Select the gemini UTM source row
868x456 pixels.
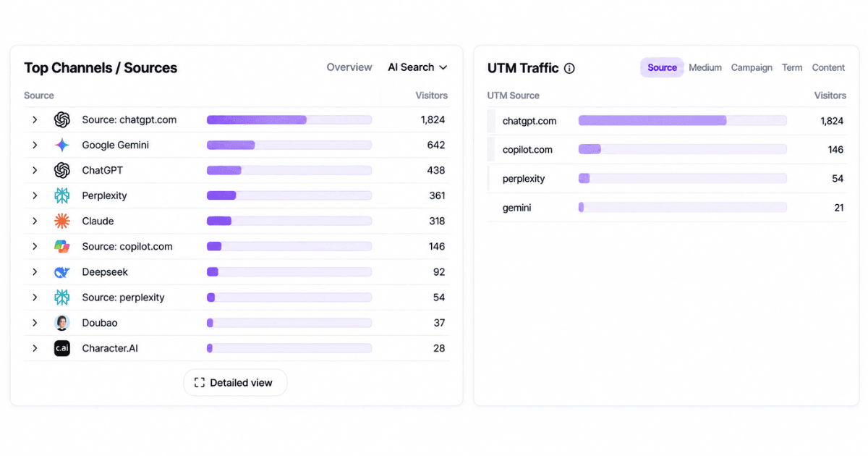point(666,208)
